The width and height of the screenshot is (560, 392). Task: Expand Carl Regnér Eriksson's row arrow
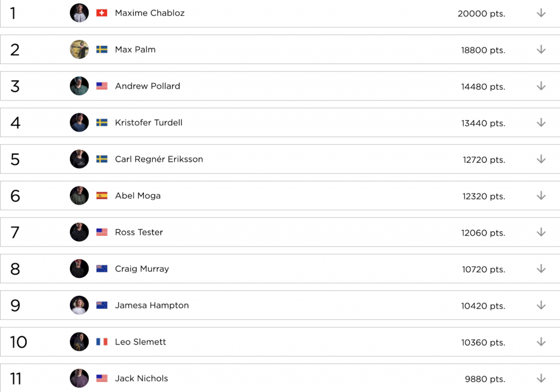541,159
